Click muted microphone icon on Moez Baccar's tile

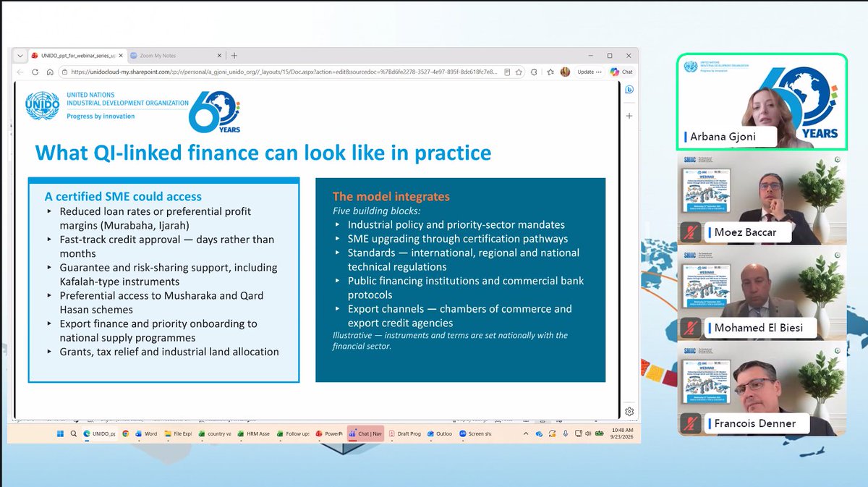(x=692, y=233)
